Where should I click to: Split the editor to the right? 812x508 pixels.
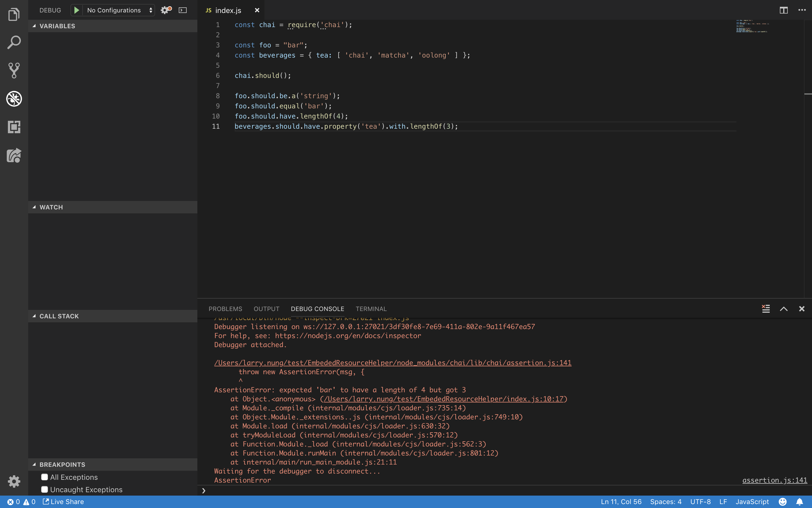784,10
